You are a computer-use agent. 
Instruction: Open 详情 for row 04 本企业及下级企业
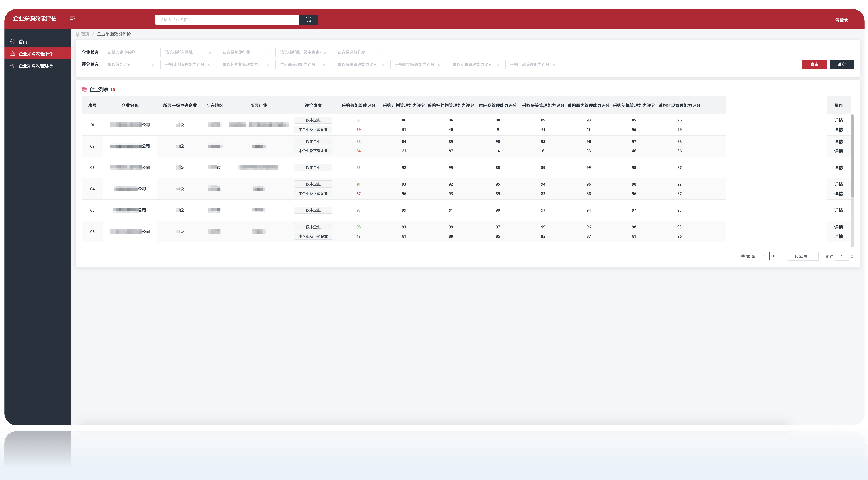[x=838, y=194]
